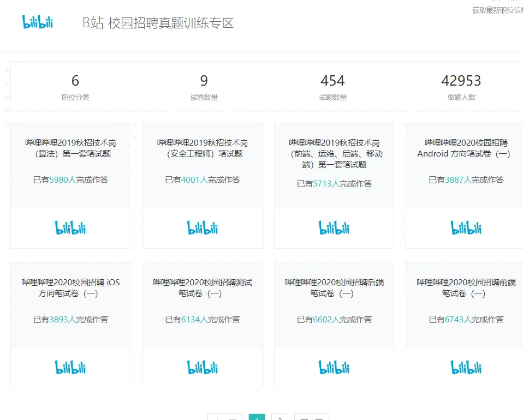Open 哔哩哔哩2020校园招聘测试笔试卷(一)

pos(203,287)
